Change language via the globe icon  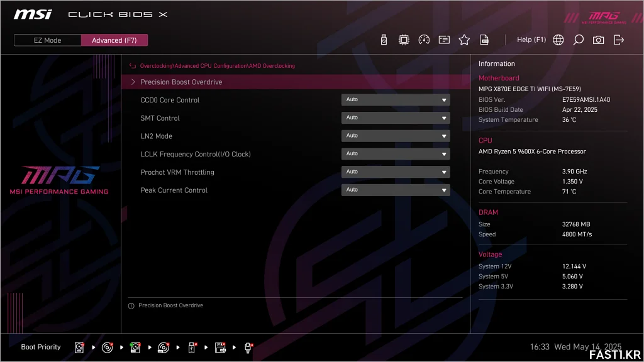(x=558, y=40)
